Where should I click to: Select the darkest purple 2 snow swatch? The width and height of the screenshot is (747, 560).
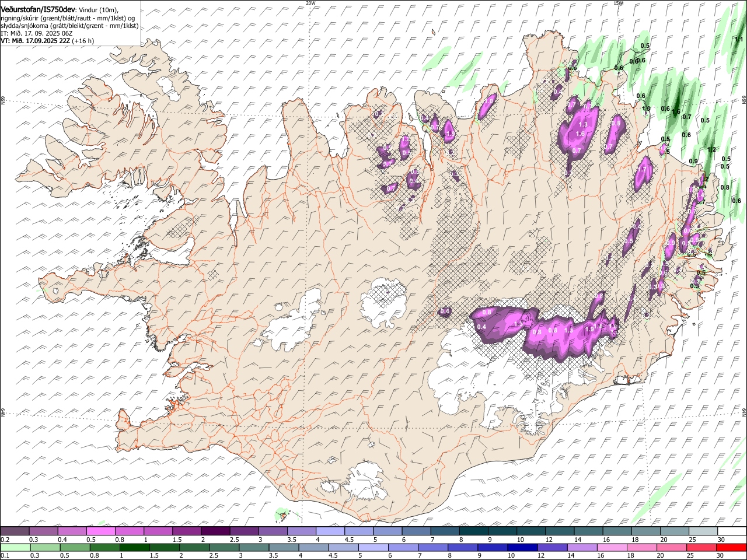215,531
